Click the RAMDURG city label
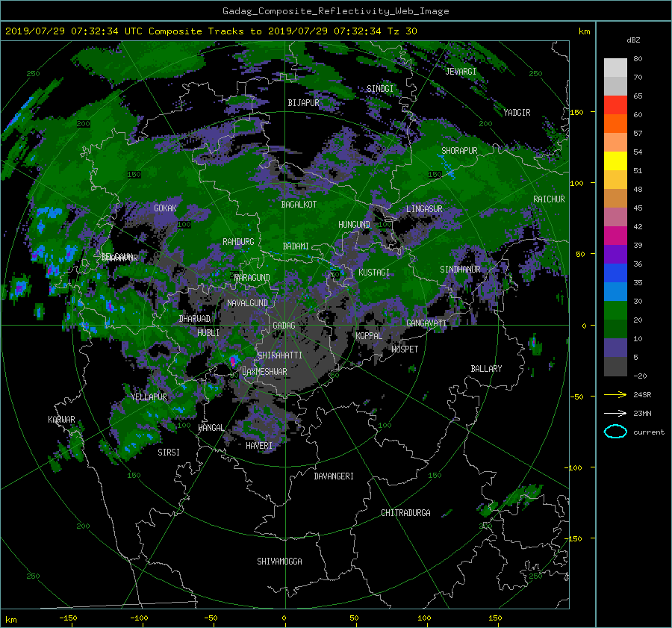Screen dimensions: 672x628 (x=238, y=242)
